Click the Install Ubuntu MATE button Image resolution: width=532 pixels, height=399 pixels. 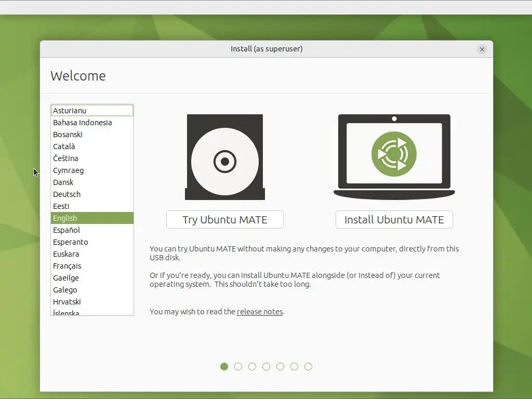394,220
